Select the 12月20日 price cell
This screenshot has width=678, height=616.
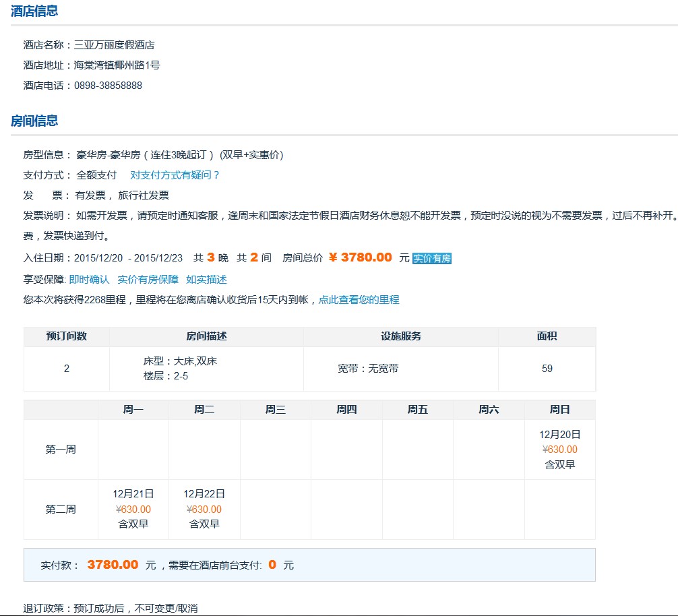click(559, 450)
